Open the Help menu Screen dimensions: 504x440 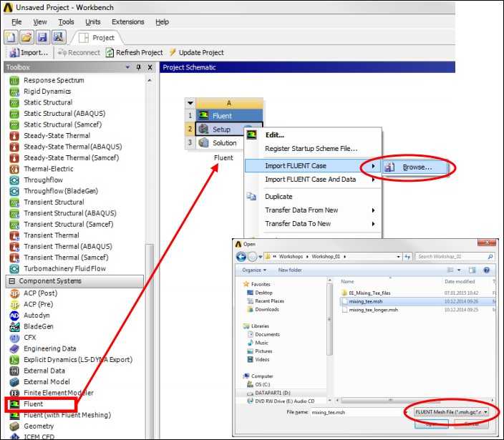(x=162, y=22)
